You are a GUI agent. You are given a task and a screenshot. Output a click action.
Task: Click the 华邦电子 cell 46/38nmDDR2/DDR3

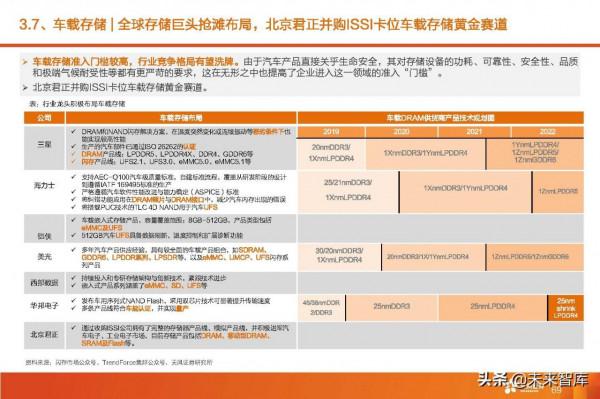321,308
